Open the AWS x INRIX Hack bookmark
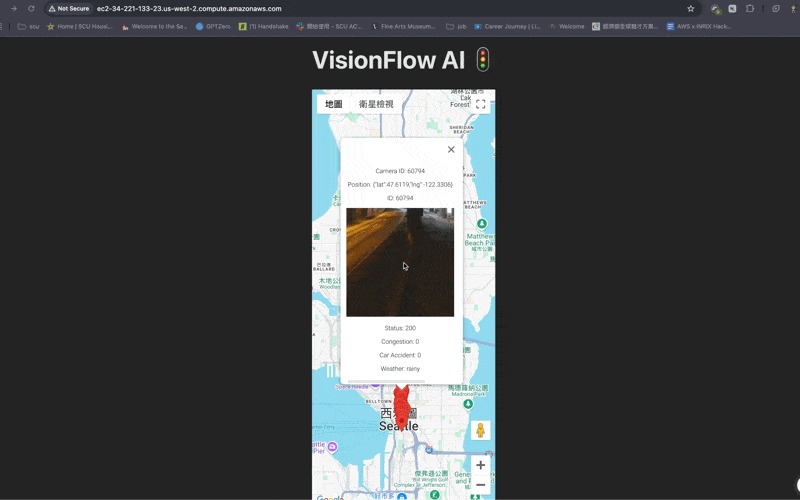 [699, 27]
